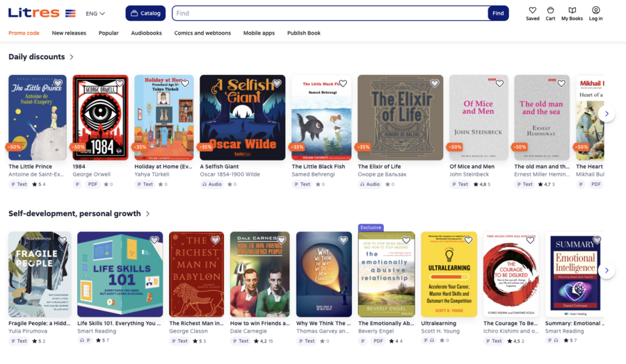Image resolution: width=626 pixels, height=364 pixels.
Task: Open The Richest Man in Babylon cover
Action: point(196,274)
